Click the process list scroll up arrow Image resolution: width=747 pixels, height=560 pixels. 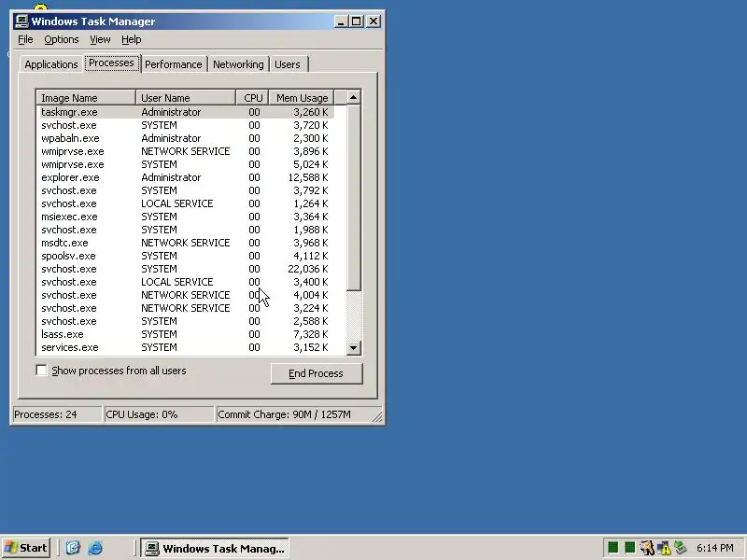pos(353,98)
